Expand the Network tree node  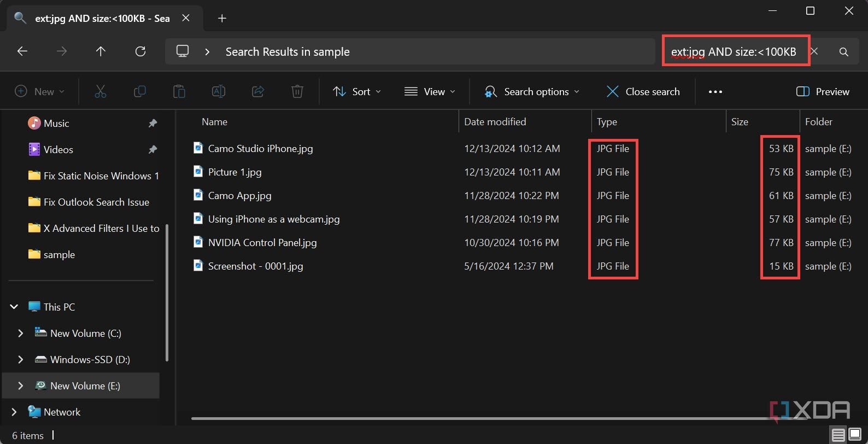coord(14,412)
